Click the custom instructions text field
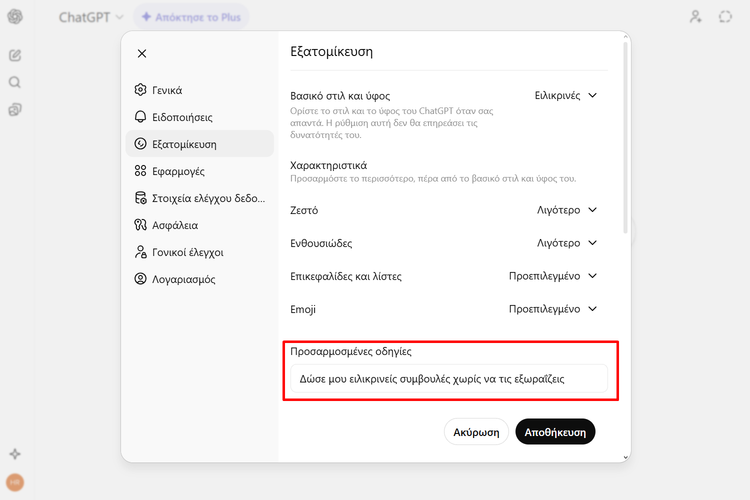Image resolution: width=750 pixels, height=500 pixels. click(448, 379)
